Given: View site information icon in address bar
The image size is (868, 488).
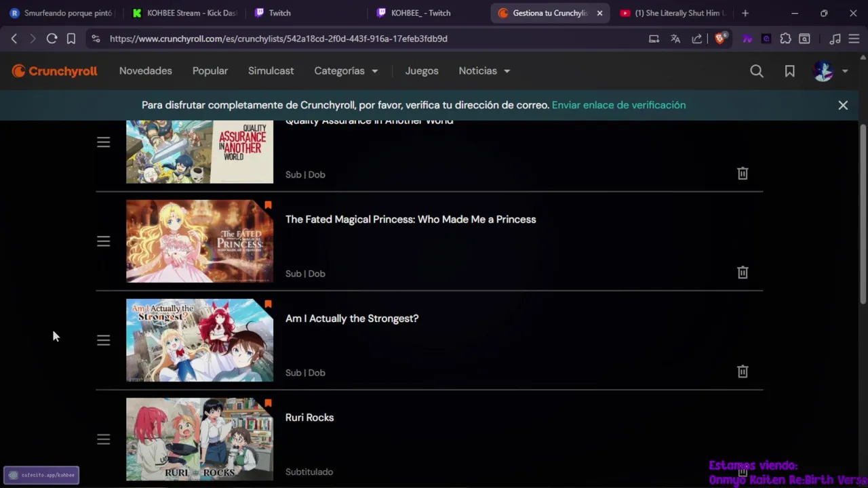Looking at the screenshot, I should tap(96, 39).
